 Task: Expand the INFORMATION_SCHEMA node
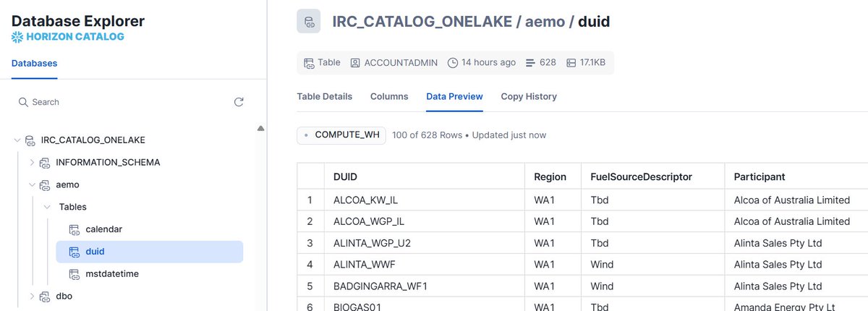pyautogui.click(x=32, y=162)
